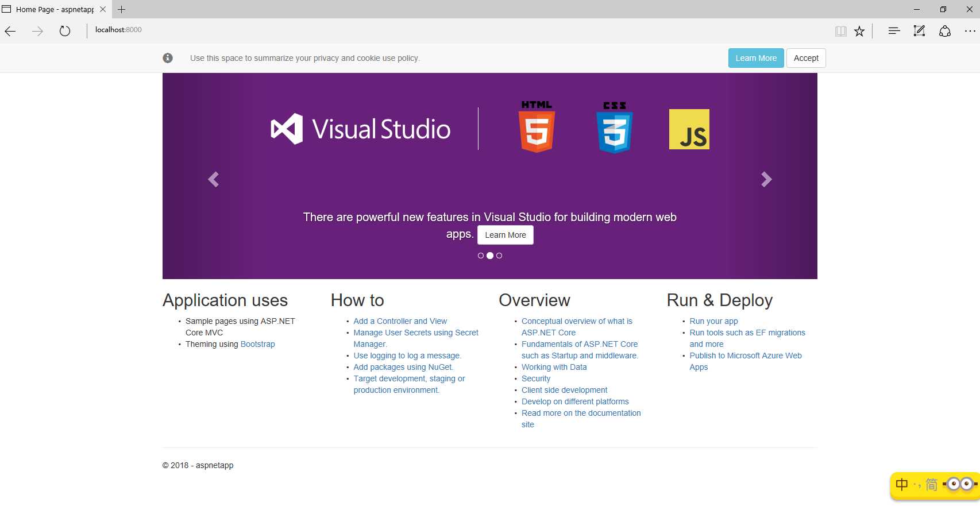Click the 简 simplified Chinese IME icon
This screenshot has height=510, width=980.
pyautogui.click(x=931, y=485)
